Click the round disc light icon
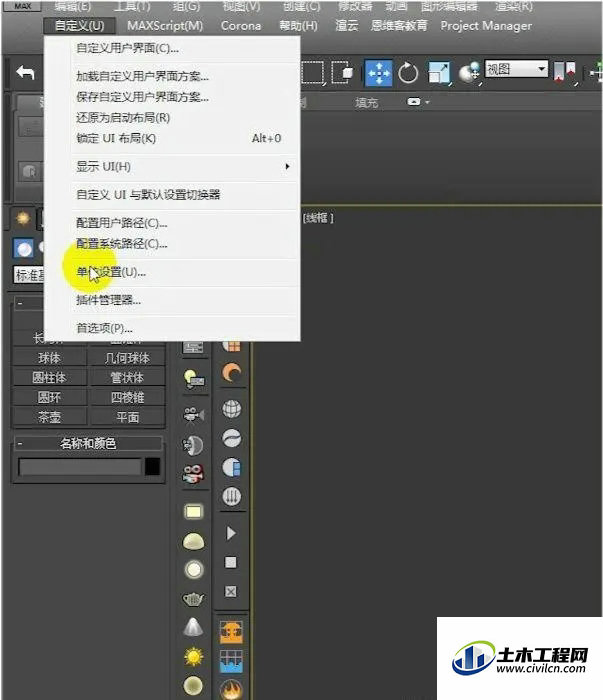The width and height of the screenshot is (603, 700). pyautogui.click(x=194, y=569)
